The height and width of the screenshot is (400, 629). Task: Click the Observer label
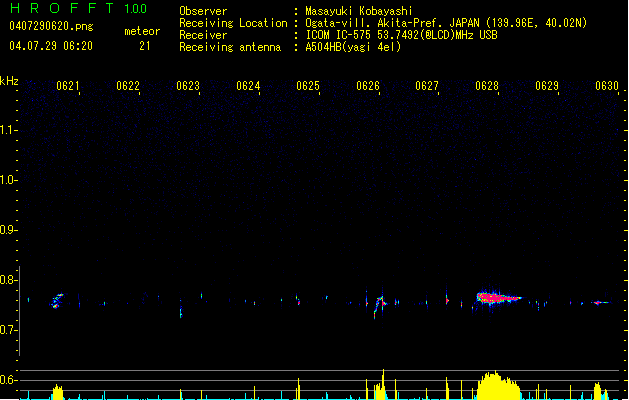(203, 11)
